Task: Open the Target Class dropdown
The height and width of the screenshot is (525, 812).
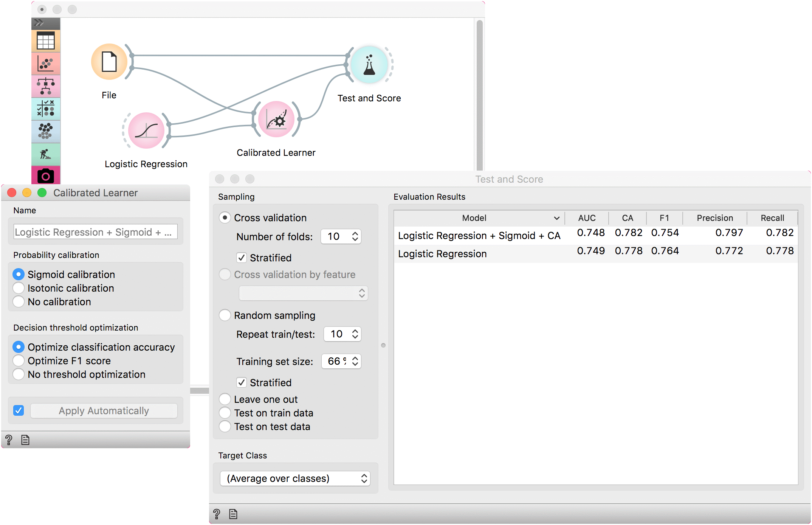Action: [x=295, y=478]
